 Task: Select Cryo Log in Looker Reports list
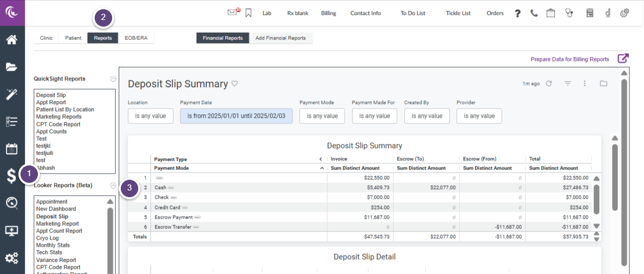click(47, 238)
